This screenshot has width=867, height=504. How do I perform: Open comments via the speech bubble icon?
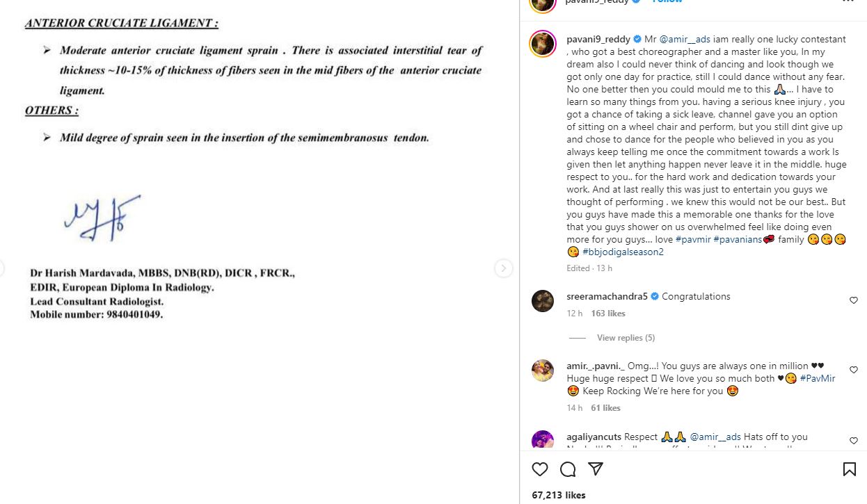pyautogui.click(x=568, y=469)
